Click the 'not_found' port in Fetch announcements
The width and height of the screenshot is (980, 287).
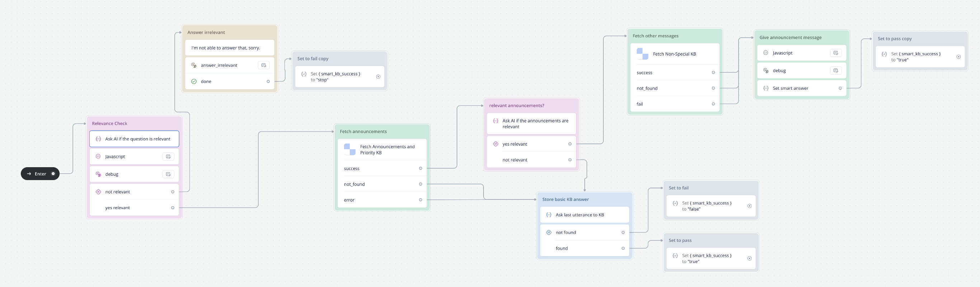[x=420, y=184]
